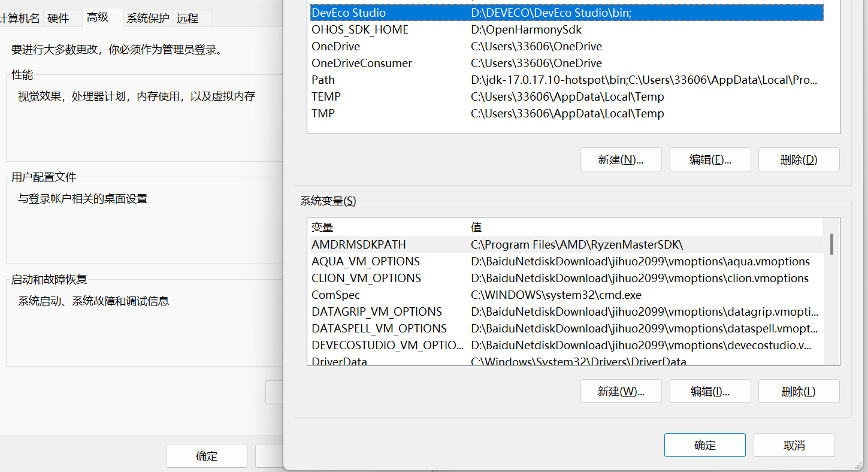This screenshot has height=472, width=868.
Task: Select the CLION_VM_OPTIONS system variable
Action: tap(565, 278)
